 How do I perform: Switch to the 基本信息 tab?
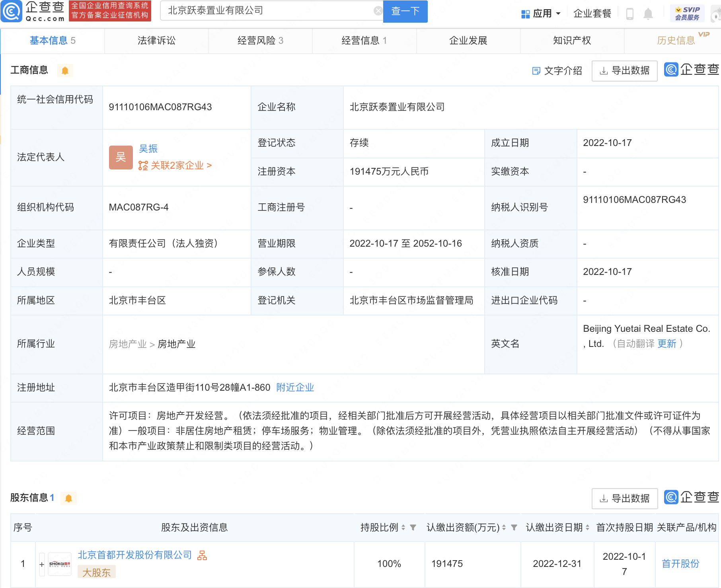53,41
